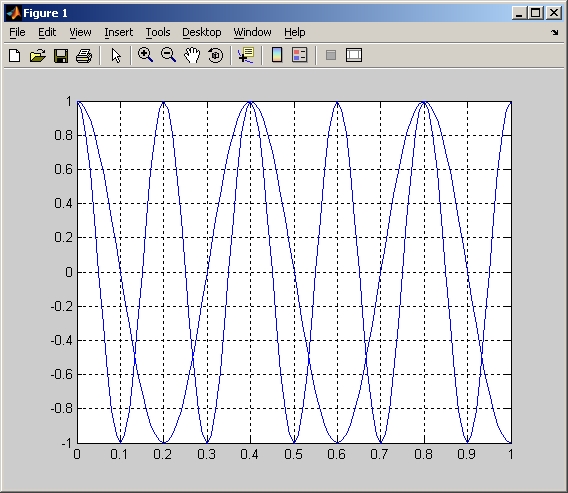Open the Insert menu
This screenshot has height=493, width=568.
[x=119, y=33]
